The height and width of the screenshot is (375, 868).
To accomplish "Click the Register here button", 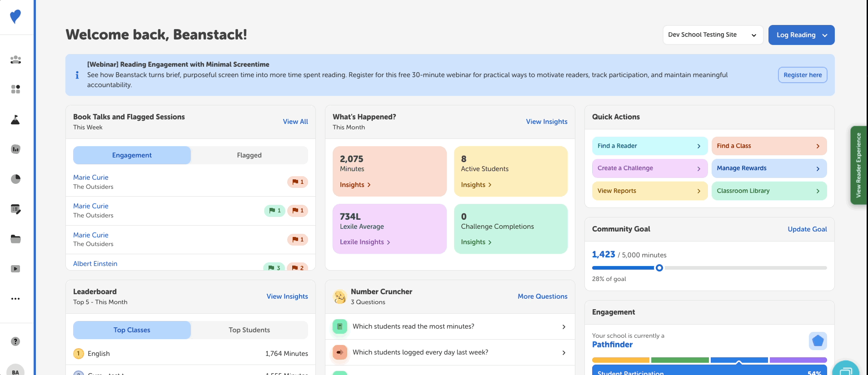I will click(x=803, y=75).
